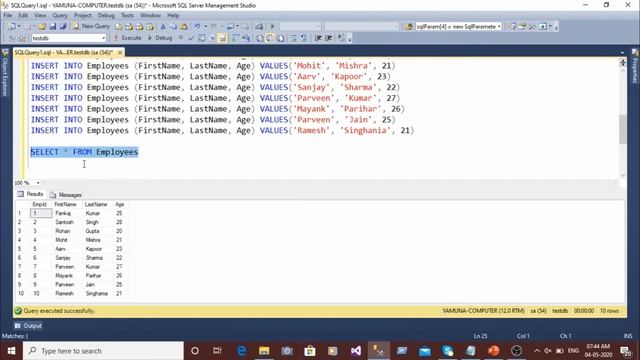
Task: Open Microsoft Edge from the taskbar
Action: click(241, 351)
